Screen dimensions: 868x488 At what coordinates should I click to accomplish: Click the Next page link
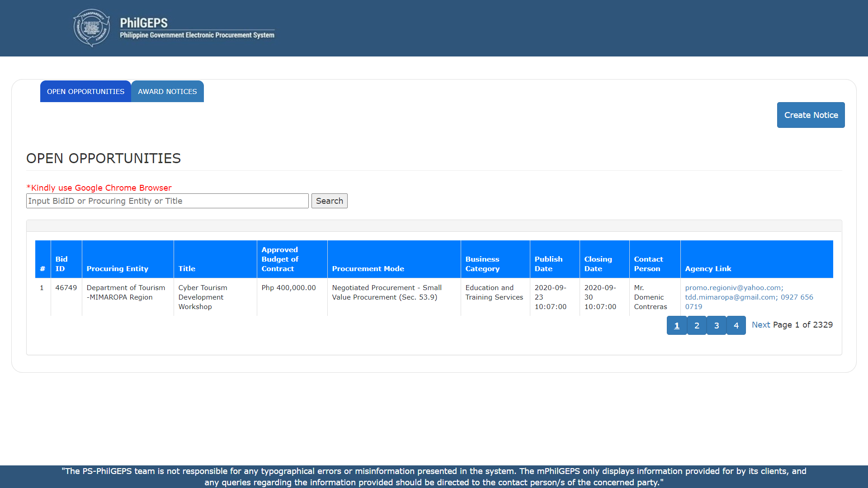click(761, 324)
